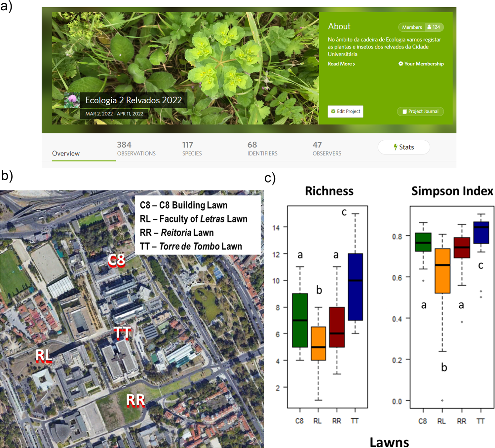This screenshot has height=448, width=495.
Task: Open Edit Project
Action: (x=346, y=111)
